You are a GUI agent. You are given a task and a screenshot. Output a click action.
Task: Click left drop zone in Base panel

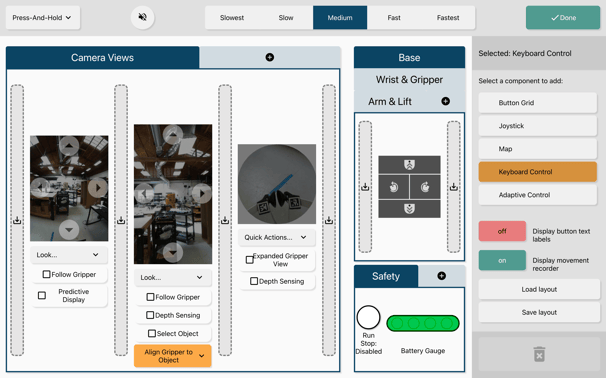(x=365, y=187)
